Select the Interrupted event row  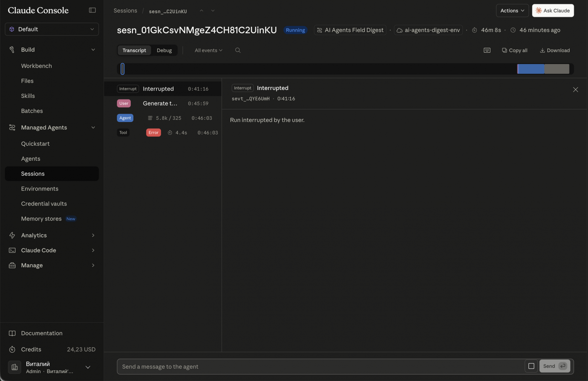[x=163, y=89]
